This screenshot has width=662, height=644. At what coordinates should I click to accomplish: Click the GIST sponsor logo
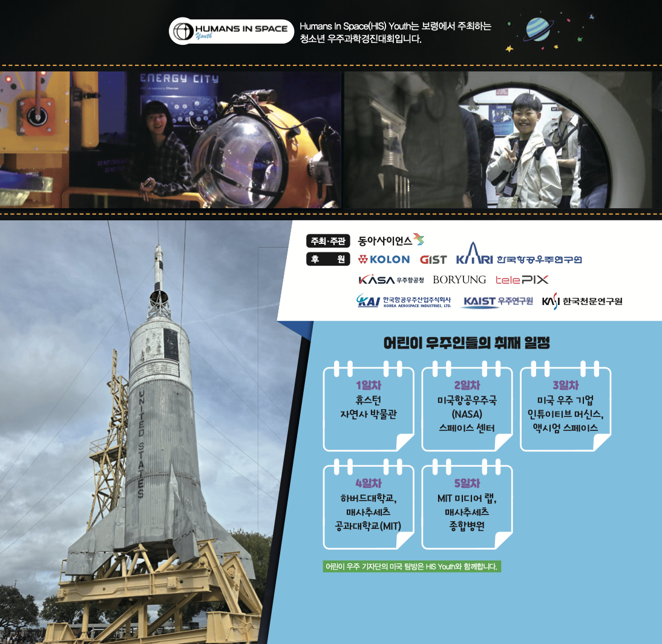(x=433, y=260)
